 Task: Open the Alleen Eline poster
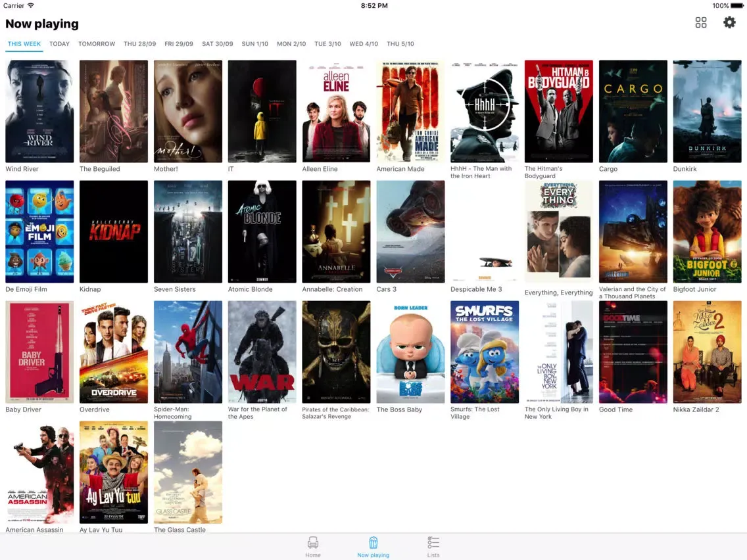point(336,112)
